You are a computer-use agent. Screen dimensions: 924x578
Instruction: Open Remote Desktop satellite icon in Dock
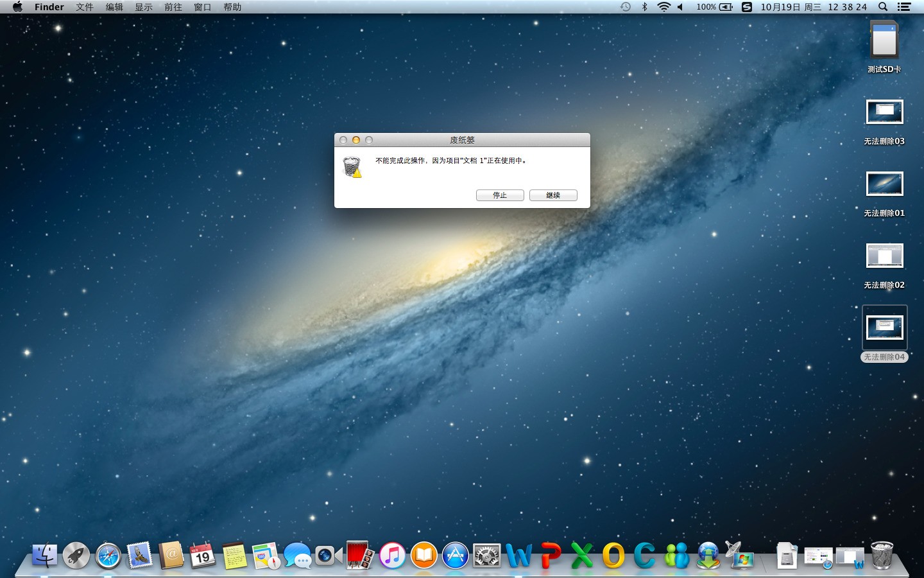(x=740, y=556)
